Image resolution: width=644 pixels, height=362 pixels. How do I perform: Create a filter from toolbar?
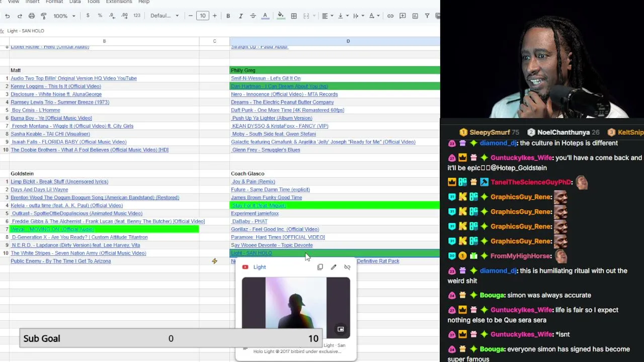pos(427,16)
